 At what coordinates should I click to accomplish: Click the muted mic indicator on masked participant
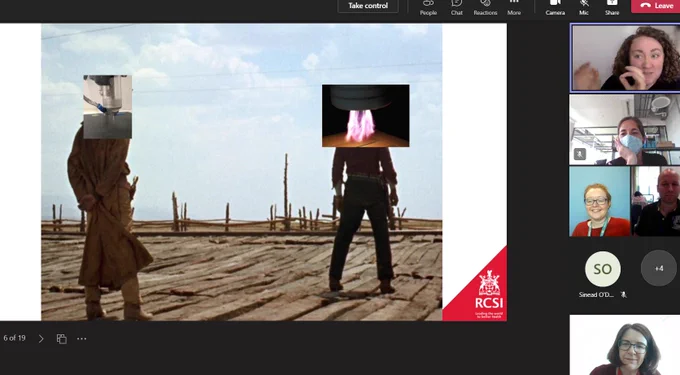click(580, 153)
